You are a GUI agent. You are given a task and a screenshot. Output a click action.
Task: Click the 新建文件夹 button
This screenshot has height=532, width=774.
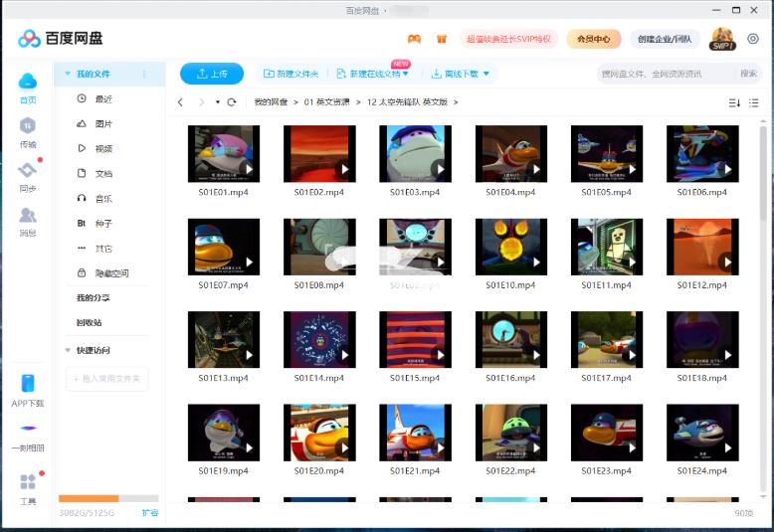click(x=290, y=74)
